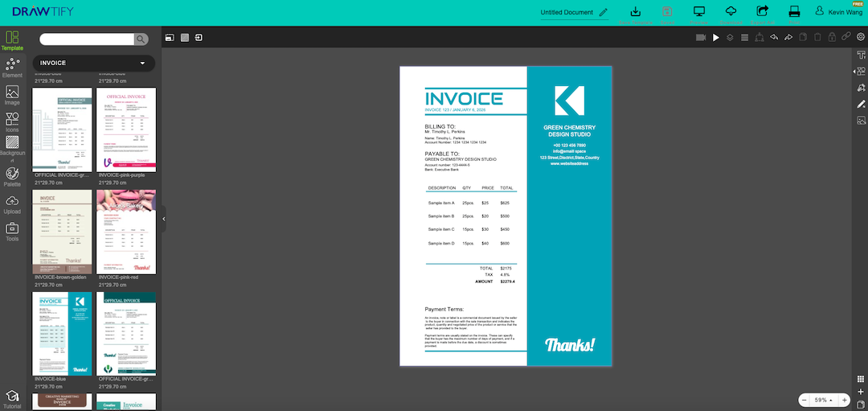Focus the template search input field
This screenshot has width=868, height=411.
tap(87, 39)
